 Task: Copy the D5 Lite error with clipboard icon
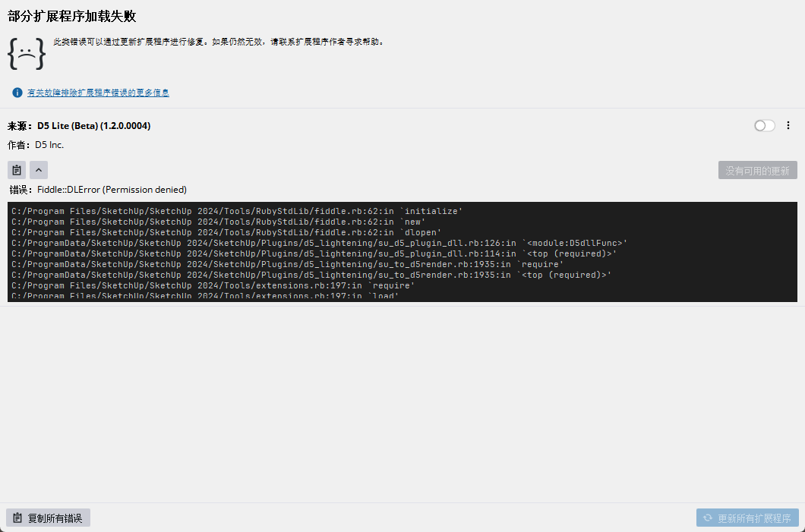(x=17, y=170)
